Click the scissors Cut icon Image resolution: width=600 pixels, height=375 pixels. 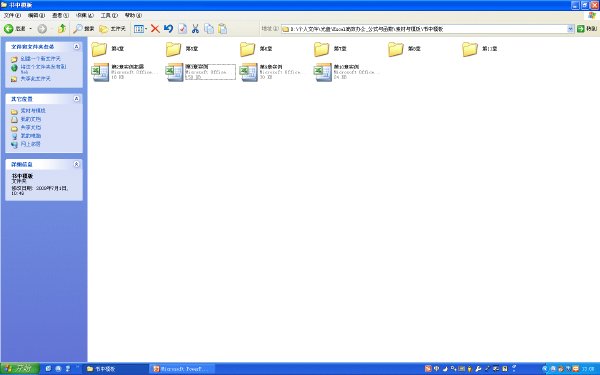196,29
